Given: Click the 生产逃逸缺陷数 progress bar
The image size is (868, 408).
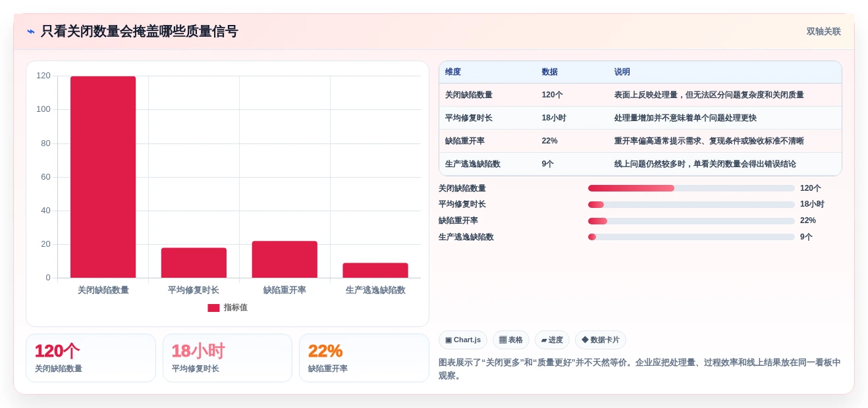Looking at the screenshot, I should (x=692, y=237).
